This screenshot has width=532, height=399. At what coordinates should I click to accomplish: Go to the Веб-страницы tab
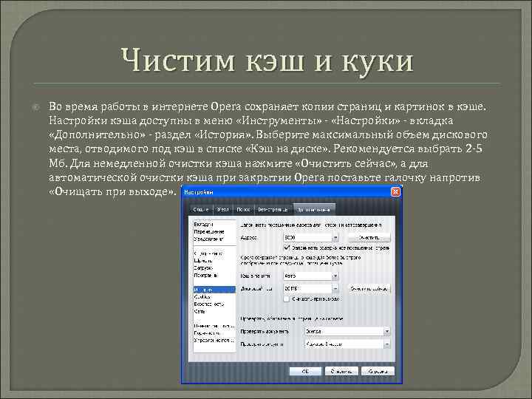pyautogui.click(x=273, y=210)
